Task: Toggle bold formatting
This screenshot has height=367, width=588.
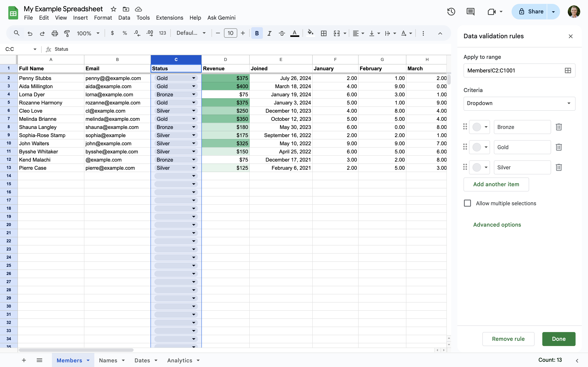Action: (257, 33)
